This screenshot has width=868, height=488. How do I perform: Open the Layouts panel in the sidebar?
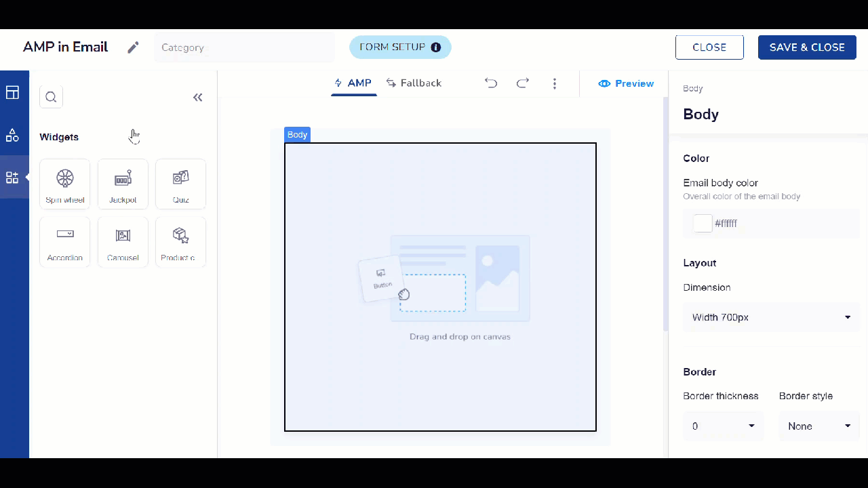point(12,92)
